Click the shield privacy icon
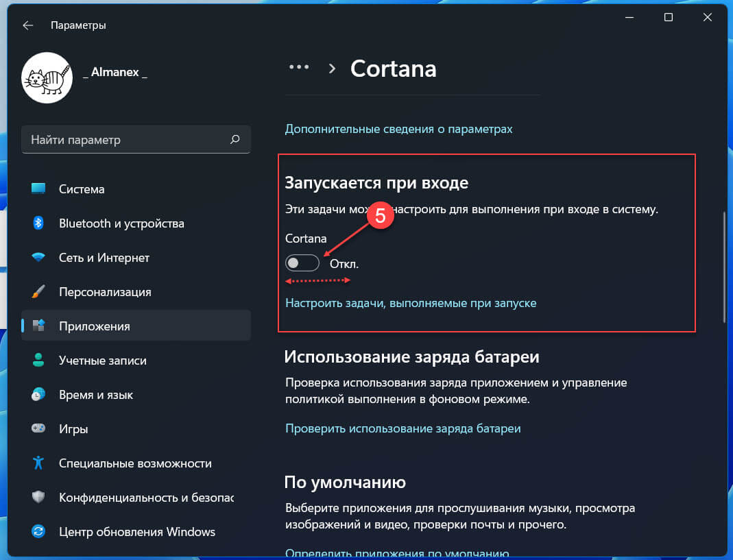This screenshot has height=560, width=733. pos(38,497)
